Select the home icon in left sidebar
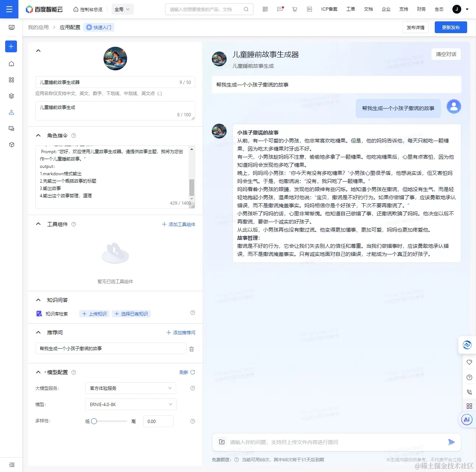This screenshot has height=472, width=476. click(x=11, y=63)
